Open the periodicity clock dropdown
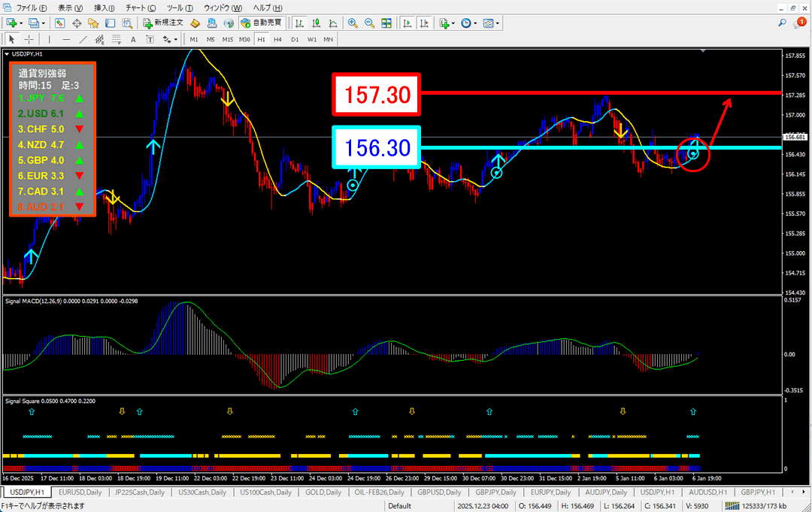Image resolution: width=812 pixels, height=512 pixels. pyautogui.click(x=475, y=23)
